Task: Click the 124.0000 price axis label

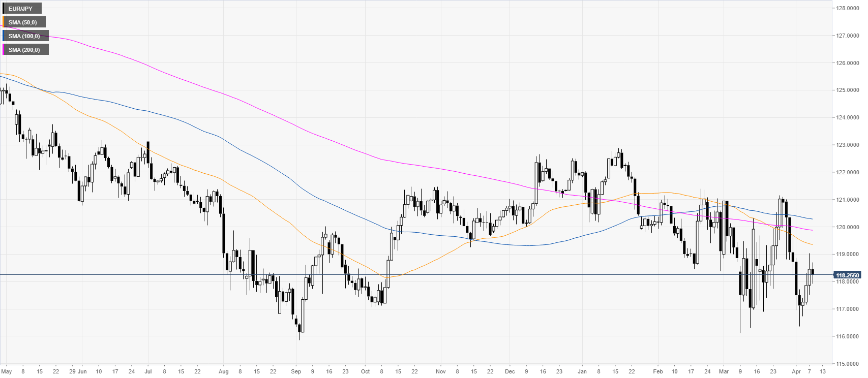Action: coord(848,117)
